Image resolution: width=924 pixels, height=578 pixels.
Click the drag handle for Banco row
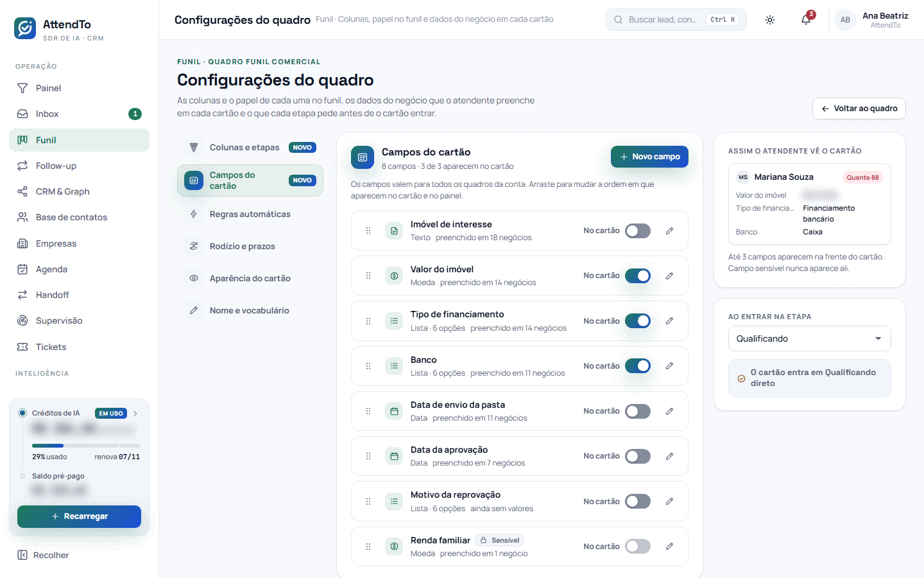click(x=368, y=366)
